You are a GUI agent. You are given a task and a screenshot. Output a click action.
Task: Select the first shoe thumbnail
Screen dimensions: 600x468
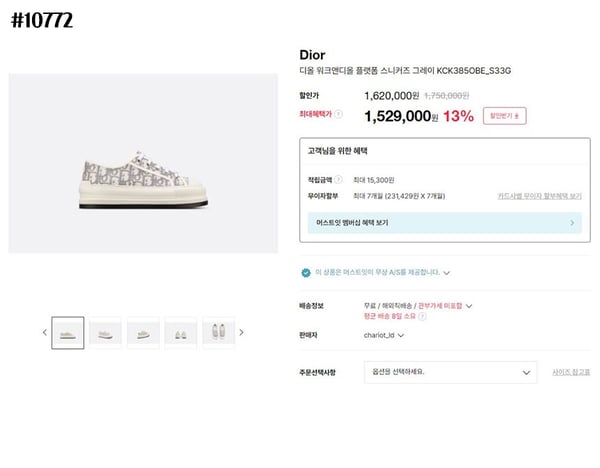pyautogui.click(x=68, y=332)
